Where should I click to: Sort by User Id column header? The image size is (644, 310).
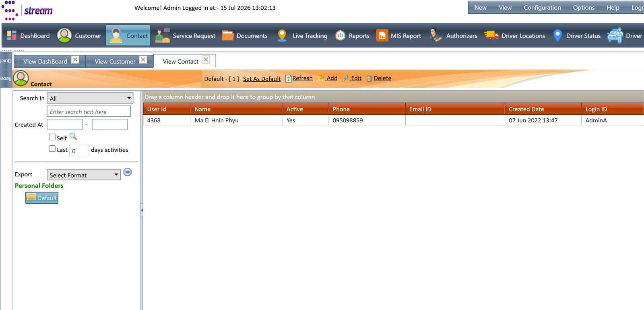167,109
